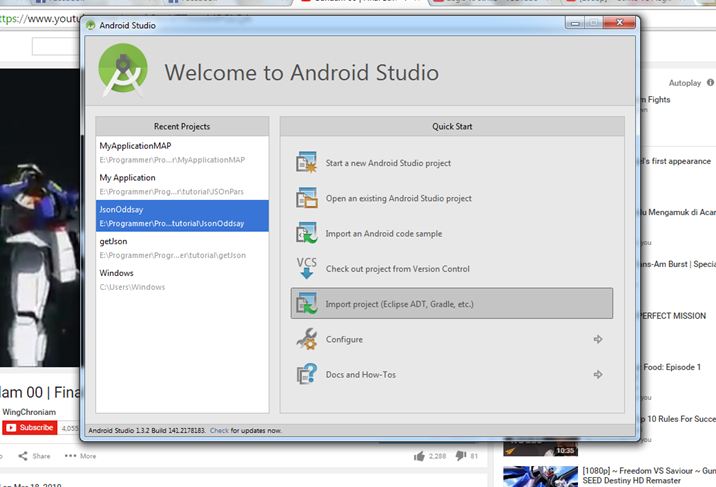Open the PERFECT MISSION suggested video

(x=673, y=316)
